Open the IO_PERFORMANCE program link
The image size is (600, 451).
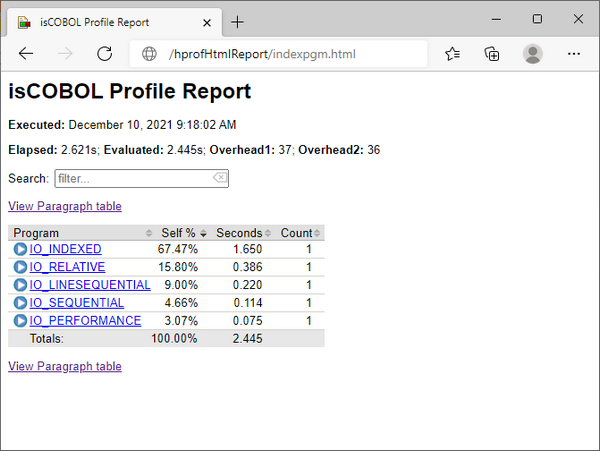(85, 321)
